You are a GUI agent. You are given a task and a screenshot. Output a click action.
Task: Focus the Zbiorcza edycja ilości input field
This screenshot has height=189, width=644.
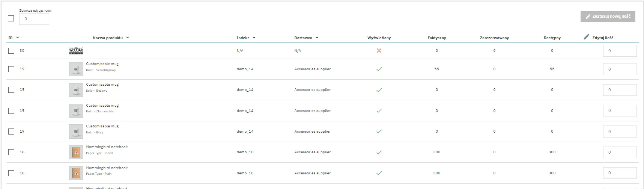[x=34, y=19]
